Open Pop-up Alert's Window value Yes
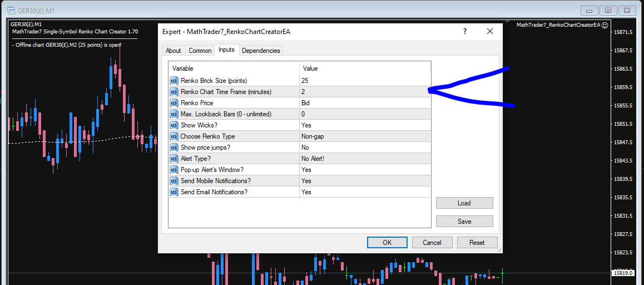The height and width of the screenshot is (285, 644). point(365,169)
